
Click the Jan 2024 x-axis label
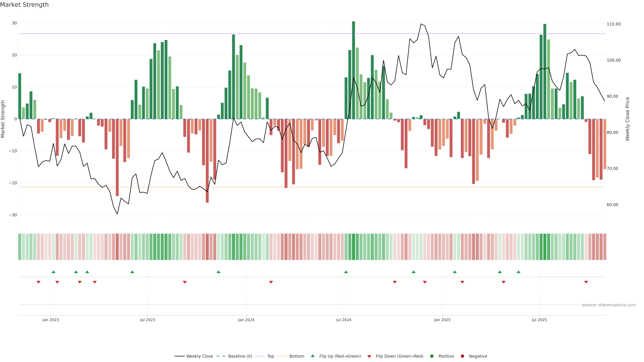point(246,320)
